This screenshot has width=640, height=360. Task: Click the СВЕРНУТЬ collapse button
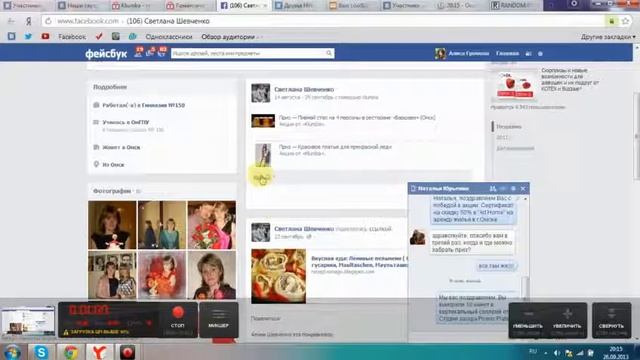click(x=611, y=320)
